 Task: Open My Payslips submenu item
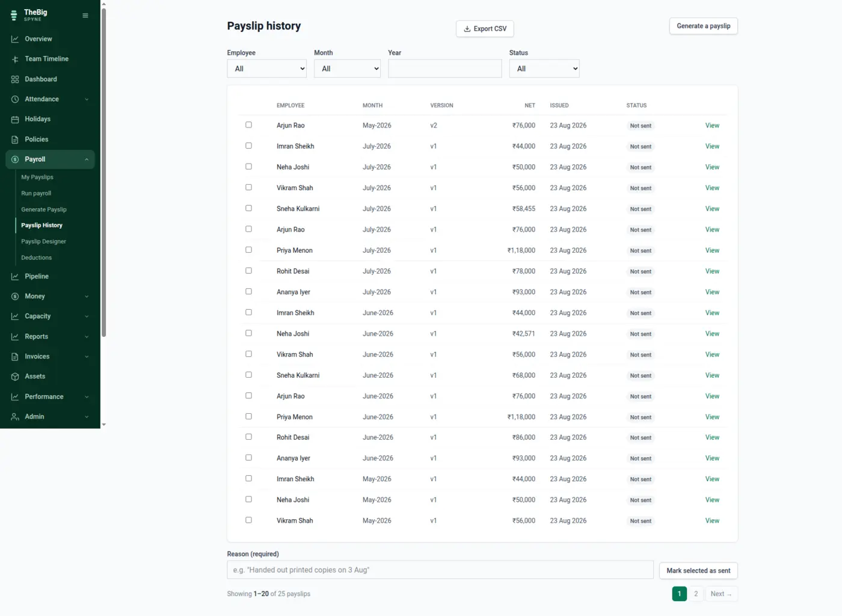tap(37, 177)
